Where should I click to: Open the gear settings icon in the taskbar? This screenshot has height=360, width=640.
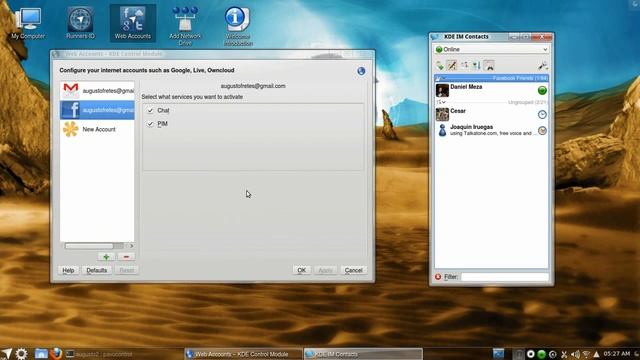(21, 354)
